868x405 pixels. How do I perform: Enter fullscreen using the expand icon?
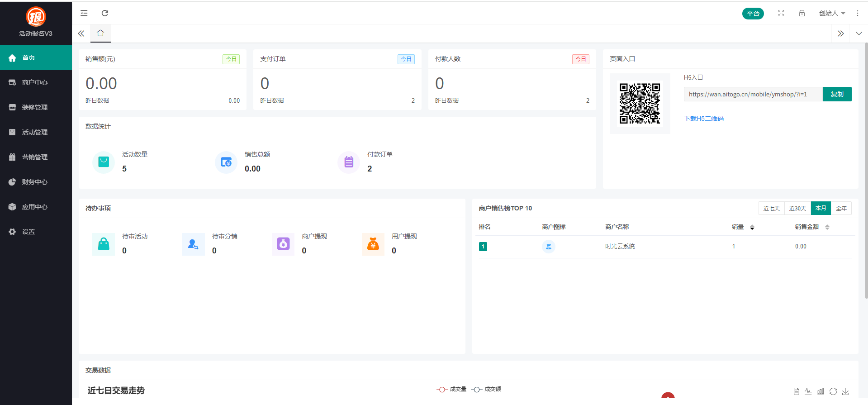(x=781, y=13)
